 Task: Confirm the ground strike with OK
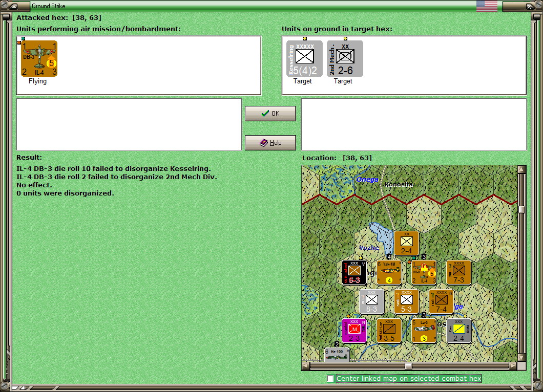click(x=270, y=114)
